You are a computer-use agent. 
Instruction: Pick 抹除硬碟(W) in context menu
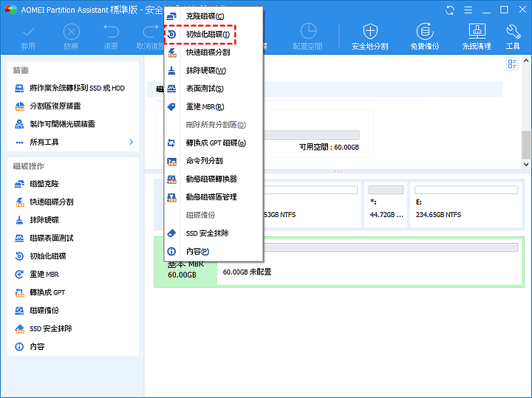(x=214, y=70)
